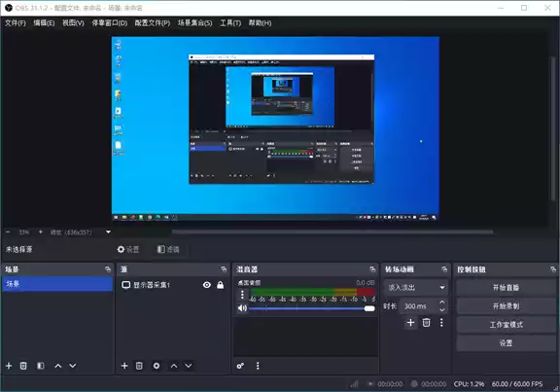
Task: Mute desktop audio speaker icon
Action: click(x=242, y=308)
